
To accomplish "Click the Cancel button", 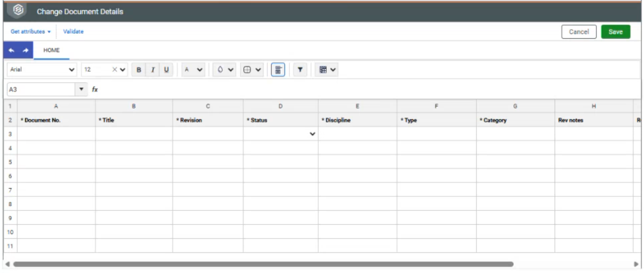I will click(579, 32).
